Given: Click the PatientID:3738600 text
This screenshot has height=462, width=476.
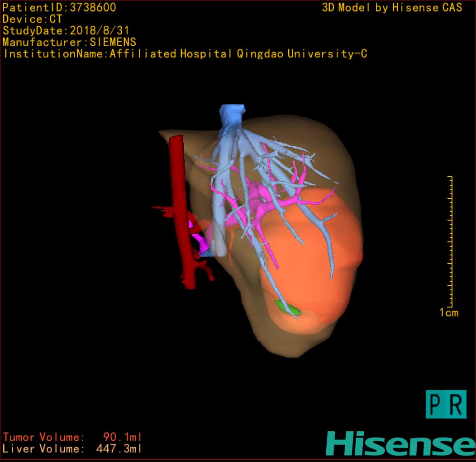Looking at the screenshot, I should [x=59, y=7].
